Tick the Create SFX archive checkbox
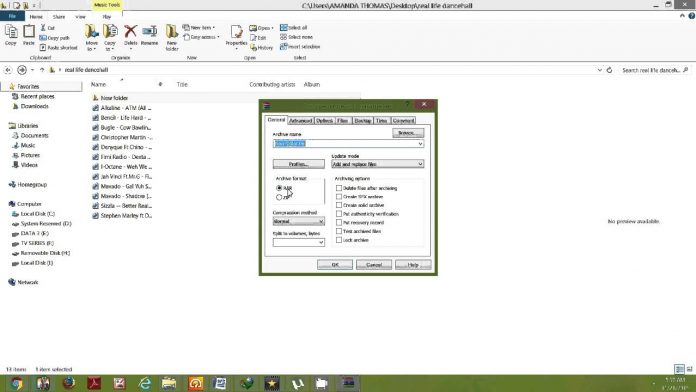 click(339, 197)
